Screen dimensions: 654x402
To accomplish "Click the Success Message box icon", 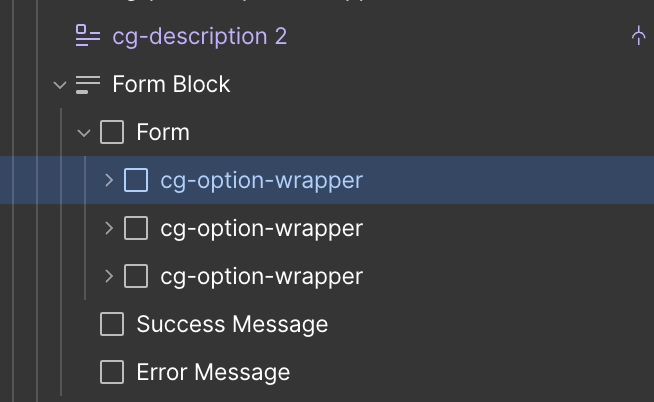I will click(112, 324).
